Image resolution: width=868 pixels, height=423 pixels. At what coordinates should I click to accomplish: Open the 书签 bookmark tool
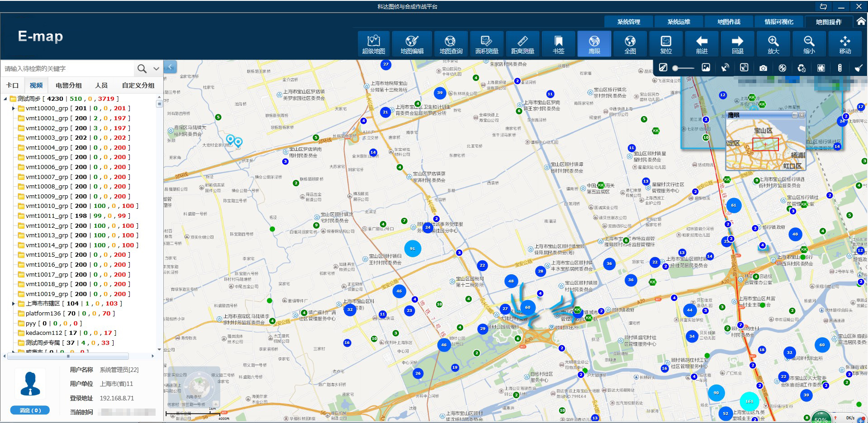pos(558,44)
